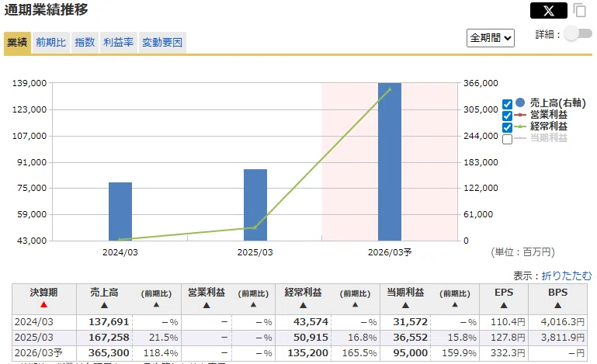The width and height of the screenshot is (597, 364).
Task: Click the 折りたたむ link
Action: coord(567,276)
